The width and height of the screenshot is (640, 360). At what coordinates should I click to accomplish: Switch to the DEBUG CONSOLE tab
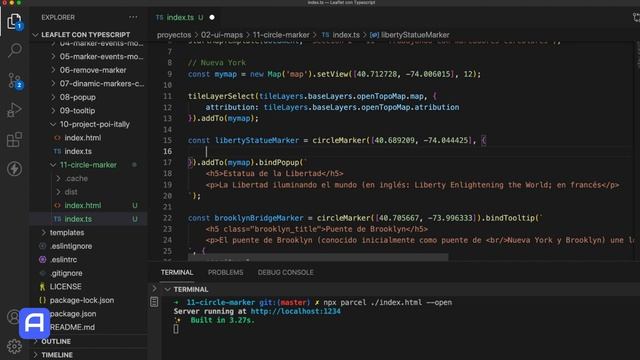coord(285,272)
